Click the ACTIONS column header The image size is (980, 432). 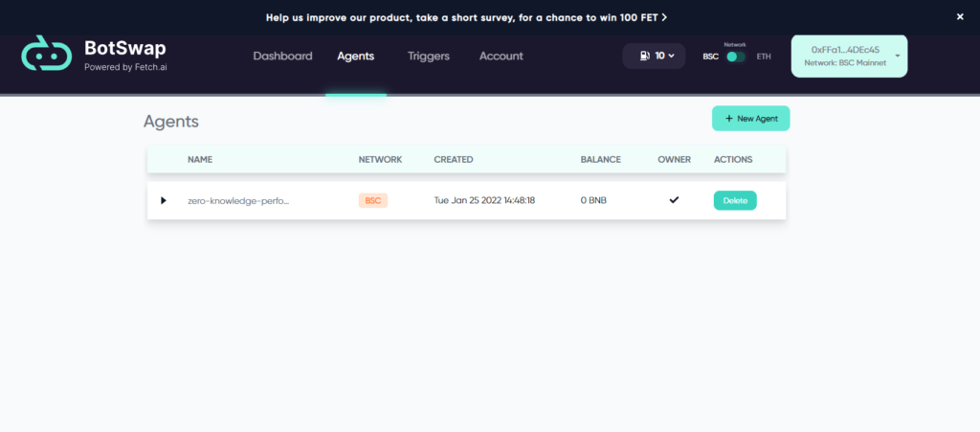click(x=733, y=159)
